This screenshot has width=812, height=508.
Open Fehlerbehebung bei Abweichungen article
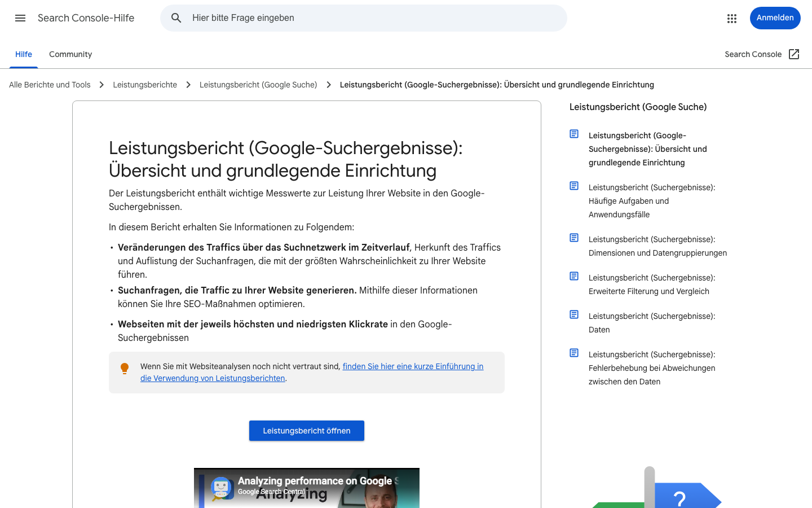652,368
